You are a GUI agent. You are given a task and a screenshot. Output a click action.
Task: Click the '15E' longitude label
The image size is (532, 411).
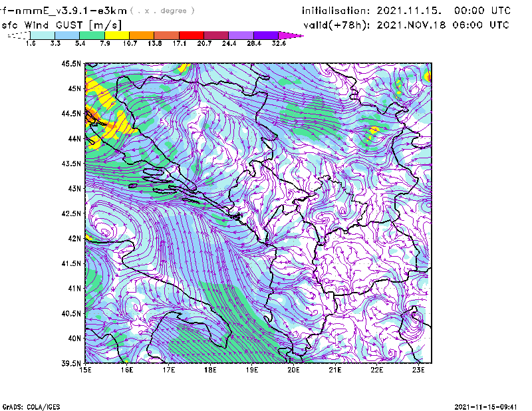point(85,370)
